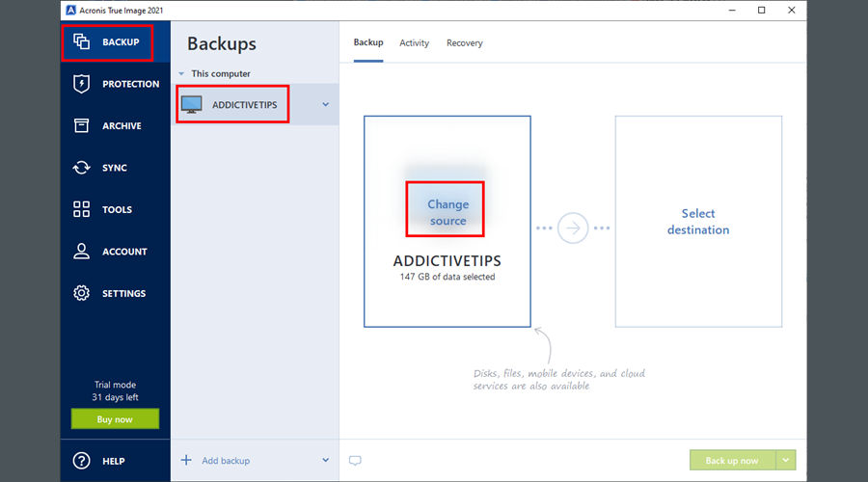Switch to the Activity tab
Viewport: 868px width, 482px height.
[415, 43]
